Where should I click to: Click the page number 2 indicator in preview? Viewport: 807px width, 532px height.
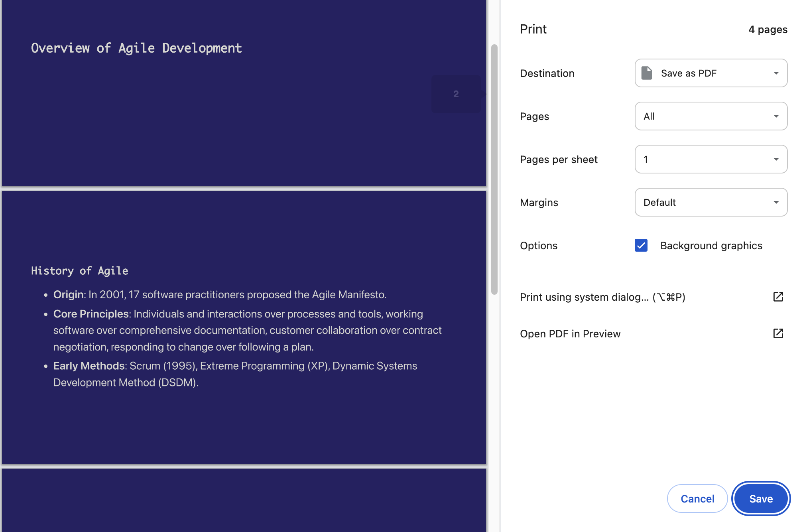pyautogui.click(x=456, y=94)
